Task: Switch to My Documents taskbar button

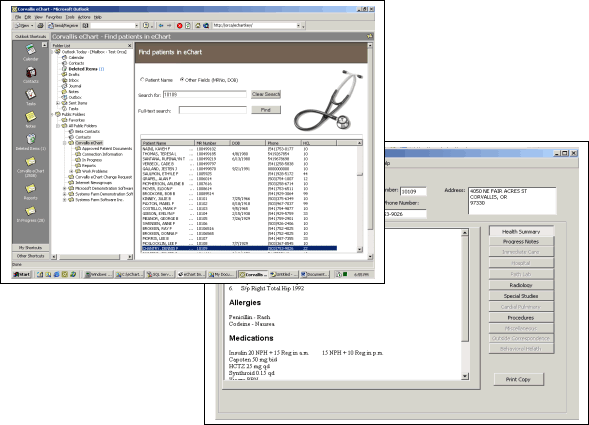Action: (221, 274)
